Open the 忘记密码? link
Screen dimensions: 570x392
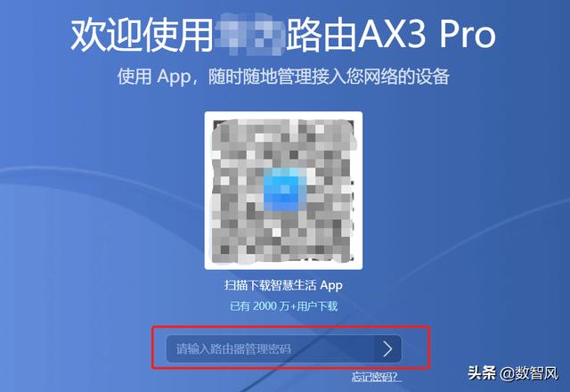pyautogui.click(x=376, y=376)
